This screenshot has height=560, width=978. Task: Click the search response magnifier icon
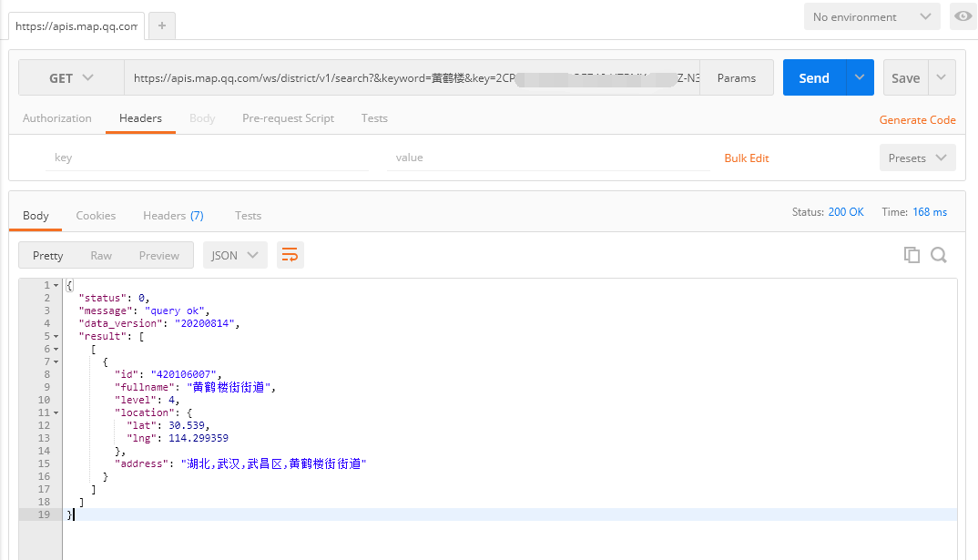point(939,255)
